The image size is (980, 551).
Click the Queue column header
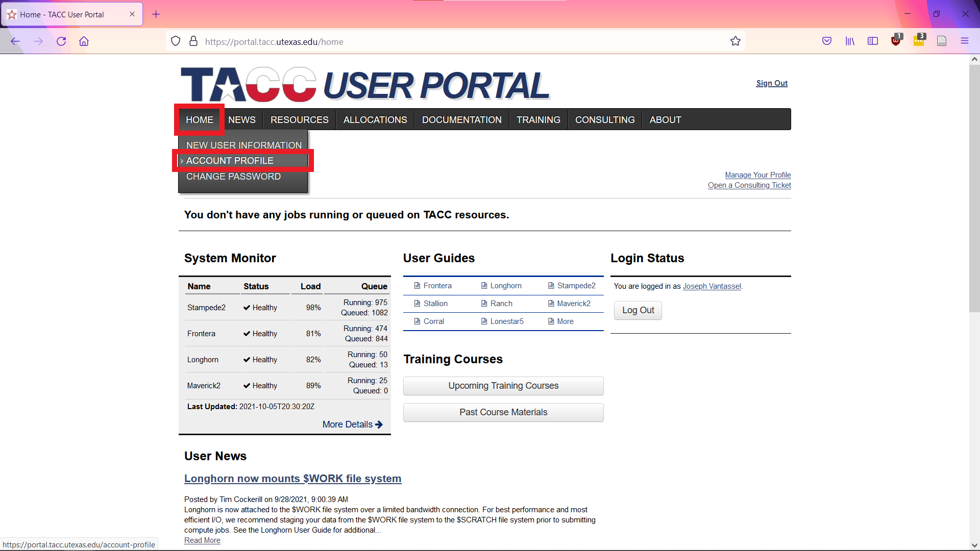pyautogui.click(x=374, y=286)
